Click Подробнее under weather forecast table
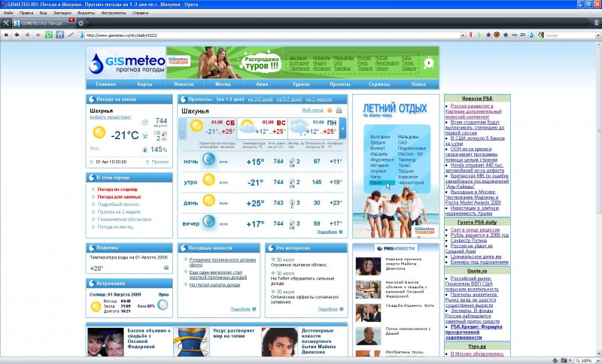This screenshot has height=364, width=602. pyautogui.click(x=327, y=232)
